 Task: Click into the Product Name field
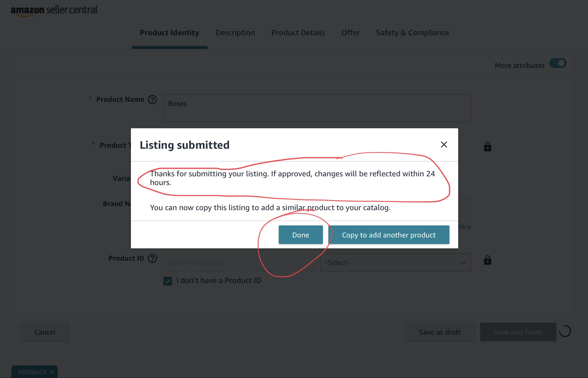tap(317, 108)
